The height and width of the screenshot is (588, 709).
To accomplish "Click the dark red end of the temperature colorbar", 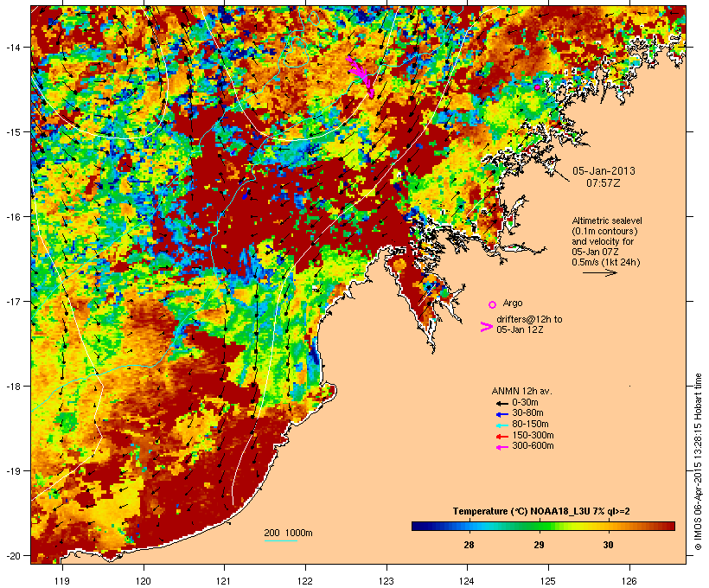I will click(x=670, y=526).
